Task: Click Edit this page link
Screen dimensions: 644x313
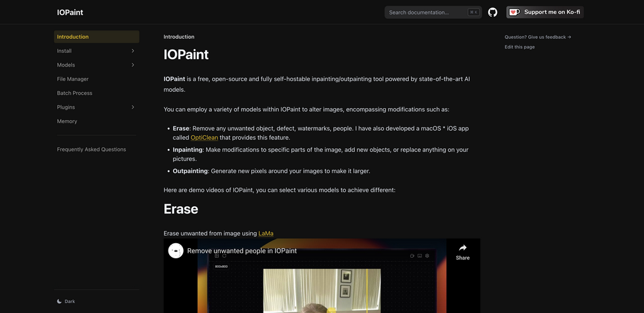Action: [x=519, y=47]
